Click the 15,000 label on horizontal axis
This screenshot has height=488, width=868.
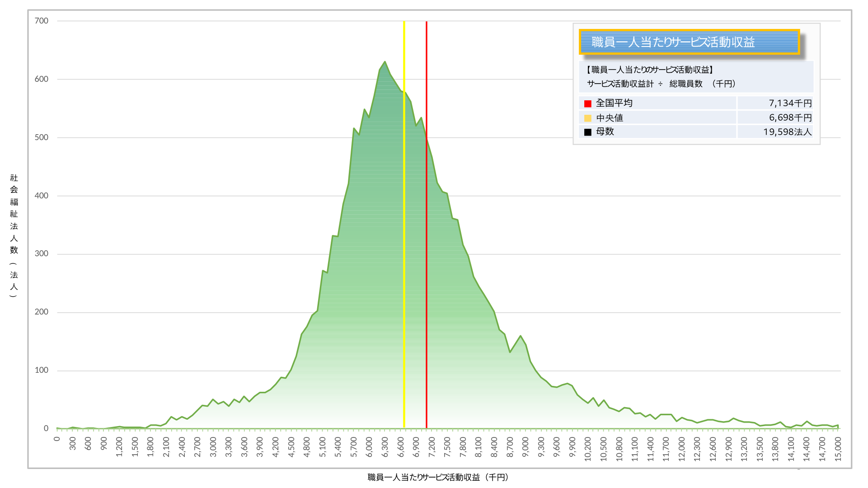(838, 449)
